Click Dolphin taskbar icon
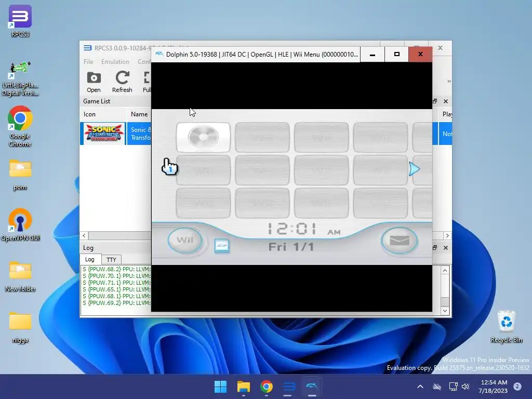532x399 pixels. click(x=312, y=387)
